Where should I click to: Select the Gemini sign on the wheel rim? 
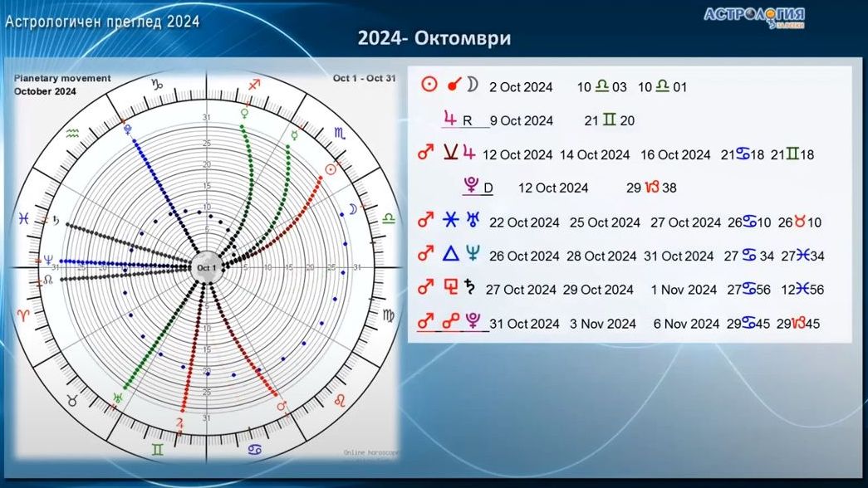point(158,450)
